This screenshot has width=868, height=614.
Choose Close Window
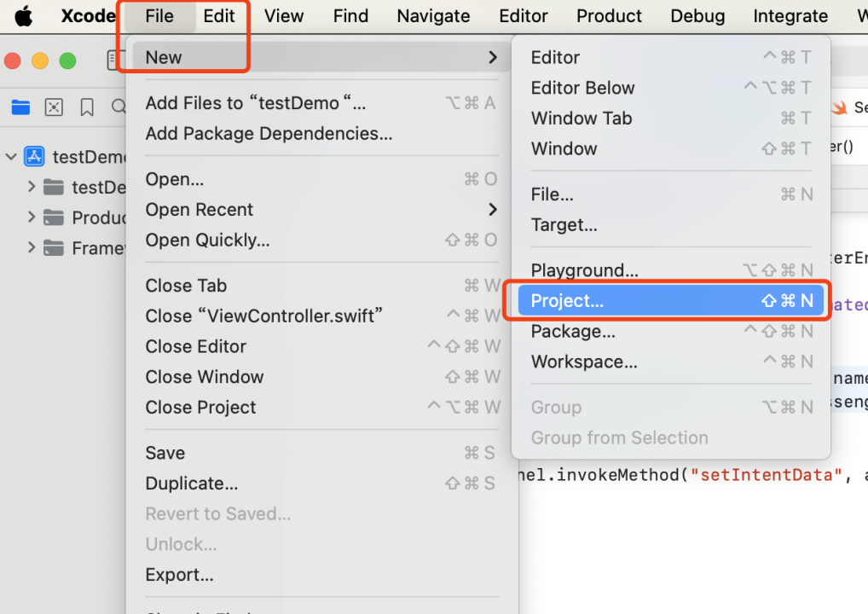(x=320, y=377)
